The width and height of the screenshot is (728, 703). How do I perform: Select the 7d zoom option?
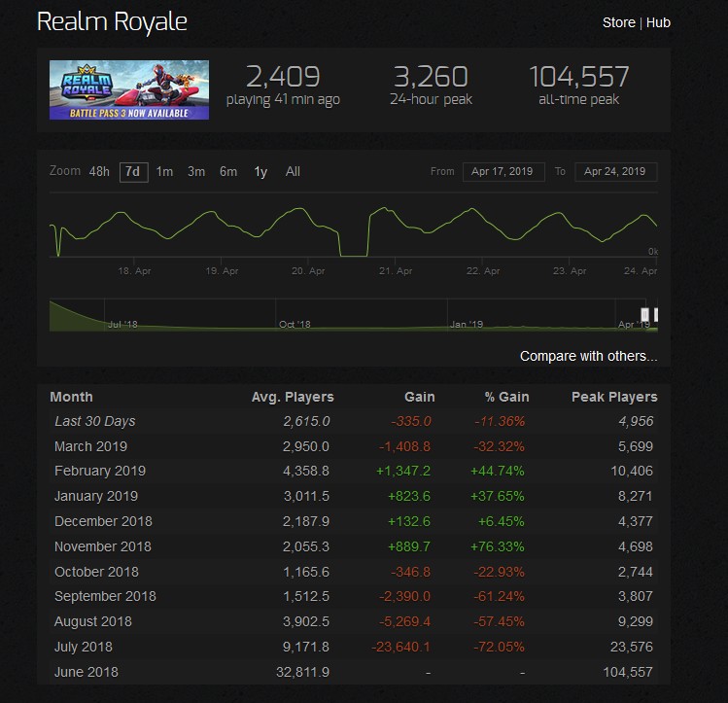point(134,172)
